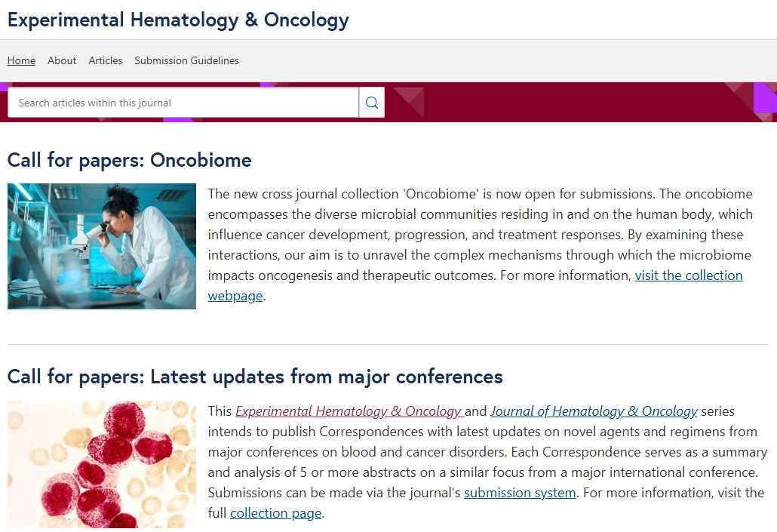Open the italic Experimental Hematology & Oncology link

tap(349, 411)
